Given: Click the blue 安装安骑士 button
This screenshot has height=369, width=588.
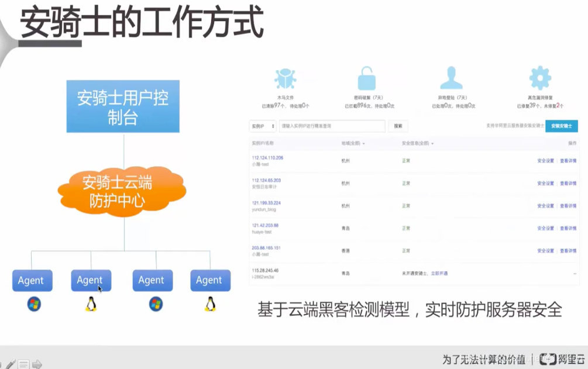Looking at the screenshot, I should (x=561, y=126).
